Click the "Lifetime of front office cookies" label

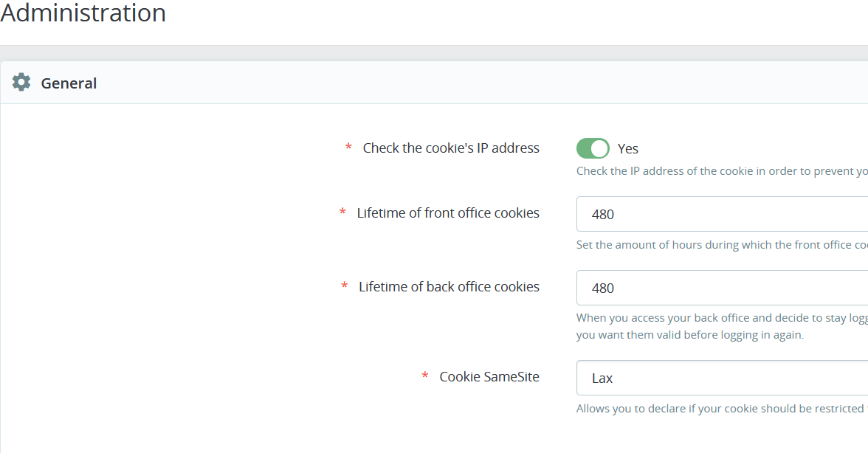(x=448, y=213)
